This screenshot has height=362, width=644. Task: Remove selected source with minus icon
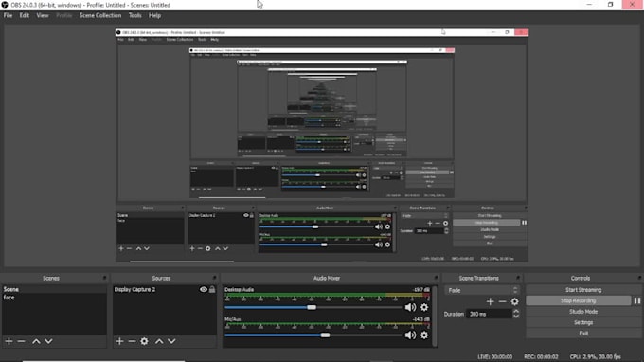click(x=132, y=341)
